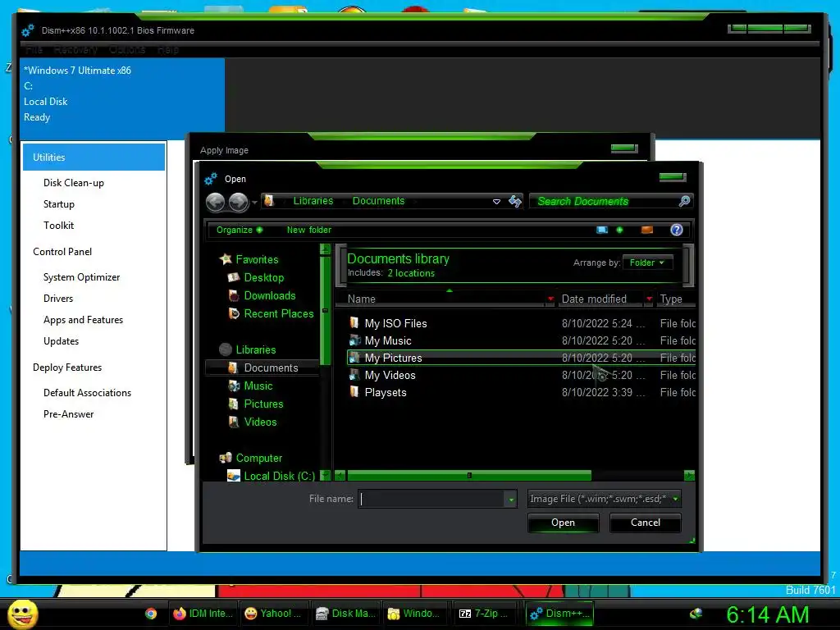Open Toolkit in Dism++ sidebar
Image resolution: width=840 pixels, height=630 pixels.
click(x=58, y=226)
